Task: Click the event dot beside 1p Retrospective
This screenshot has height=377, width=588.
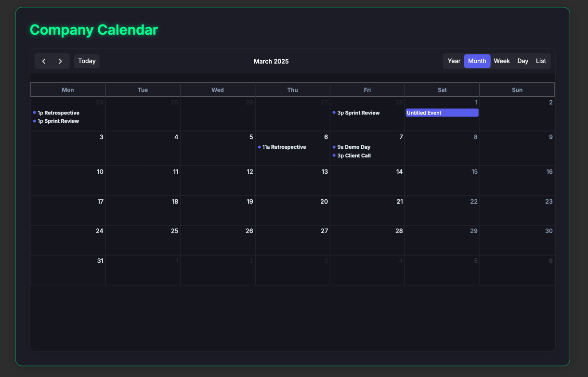Action: (34, 113)
